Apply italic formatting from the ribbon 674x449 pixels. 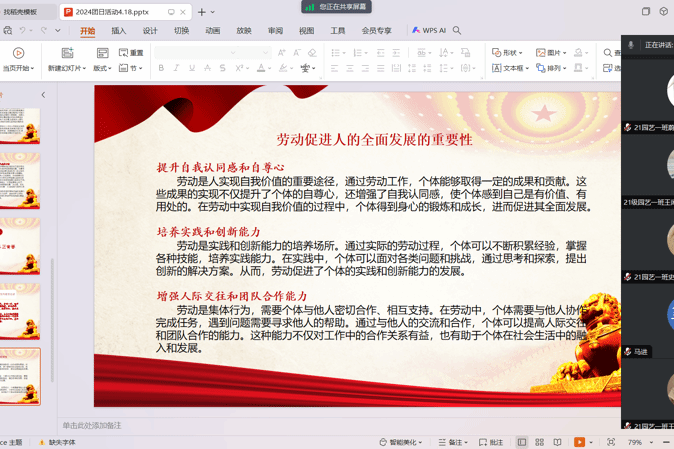[x=177, y=69]
